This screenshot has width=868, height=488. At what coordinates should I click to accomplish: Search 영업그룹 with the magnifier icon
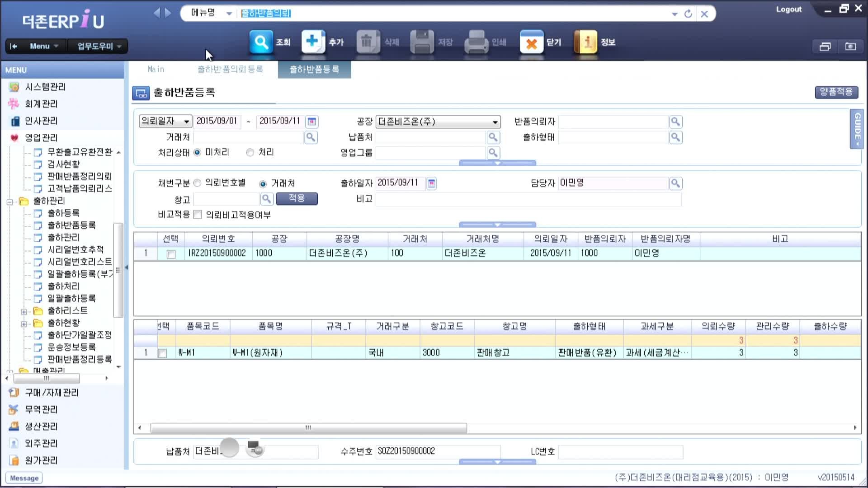pos(493,153)
